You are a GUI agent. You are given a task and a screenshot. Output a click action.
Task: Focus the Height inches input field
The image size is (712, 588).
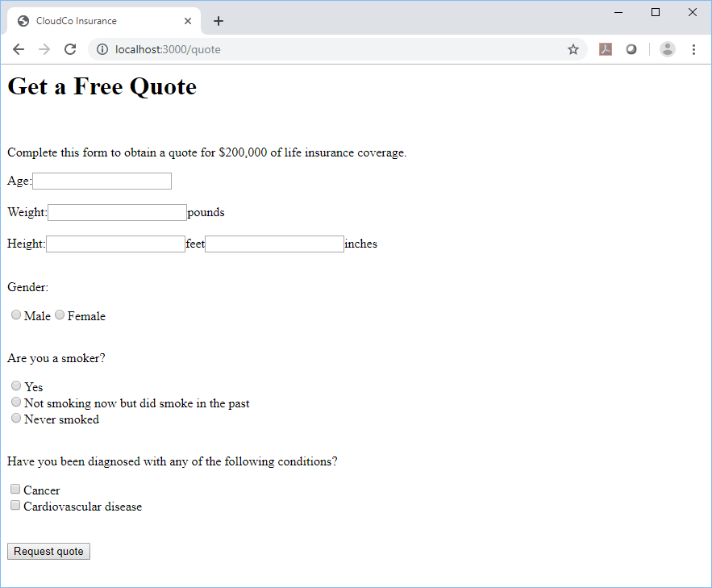pos(274,244)
